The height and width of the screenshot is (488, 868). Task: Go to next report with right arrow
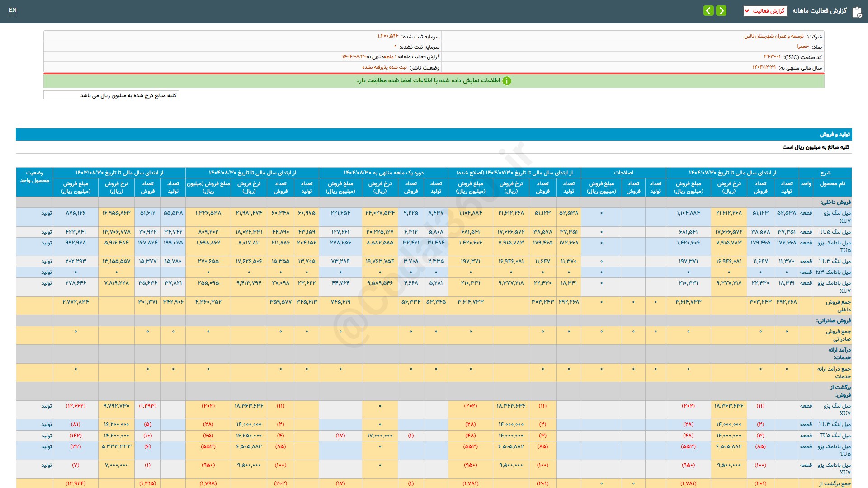721,11
